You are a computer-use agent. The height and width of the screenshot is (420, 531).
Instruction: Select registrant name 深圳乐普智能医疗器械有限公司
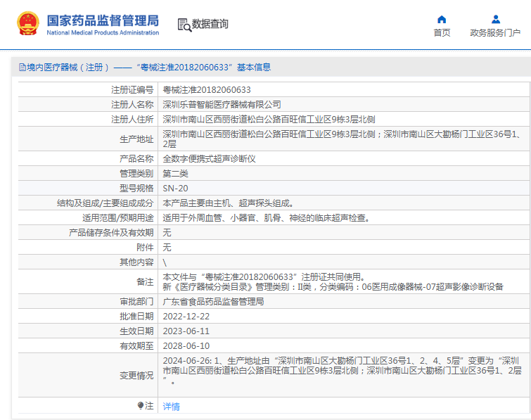(222, 105)
